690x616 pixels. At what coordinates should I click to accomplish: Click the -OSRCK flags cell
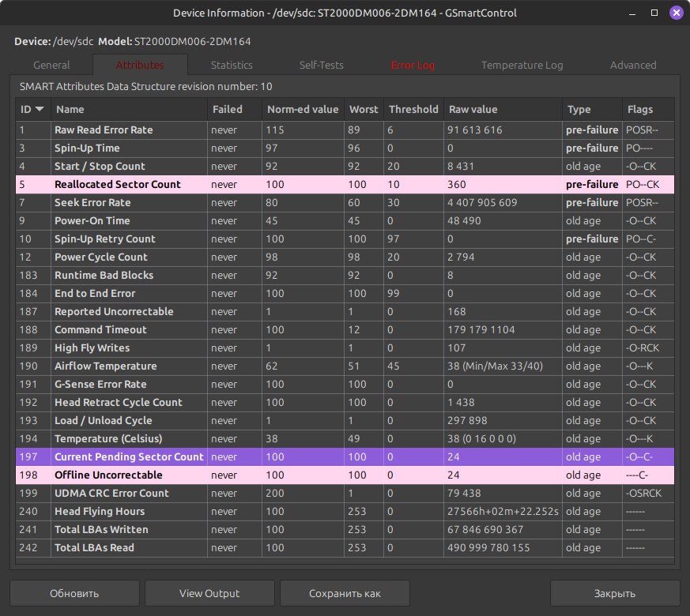[644, 494]
